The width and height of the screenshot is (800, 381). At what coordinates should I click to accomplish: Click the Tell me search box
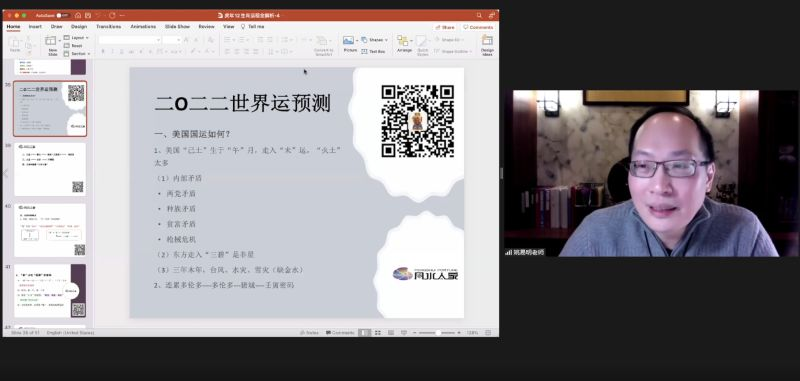click(x=253, y=27)
